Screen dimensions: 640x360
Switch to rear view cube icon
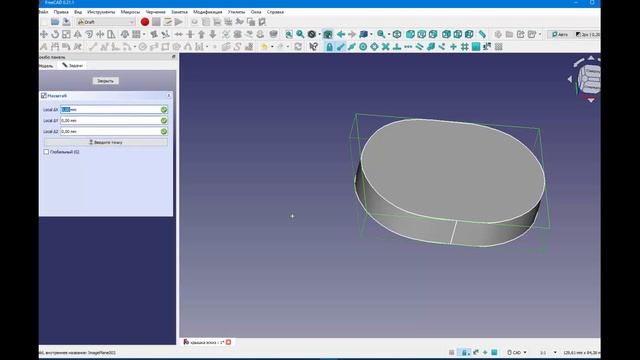(447, 35)
